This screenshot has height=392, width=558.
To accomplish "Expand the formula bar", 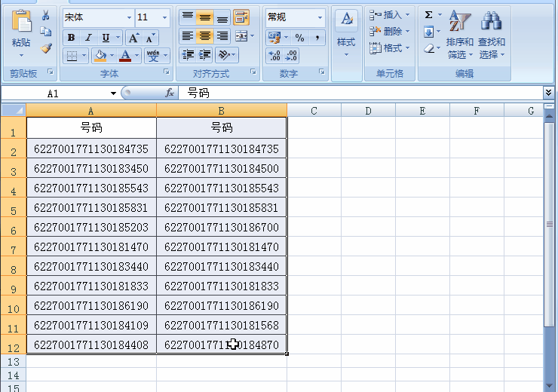I will click(x=548, y=93).
